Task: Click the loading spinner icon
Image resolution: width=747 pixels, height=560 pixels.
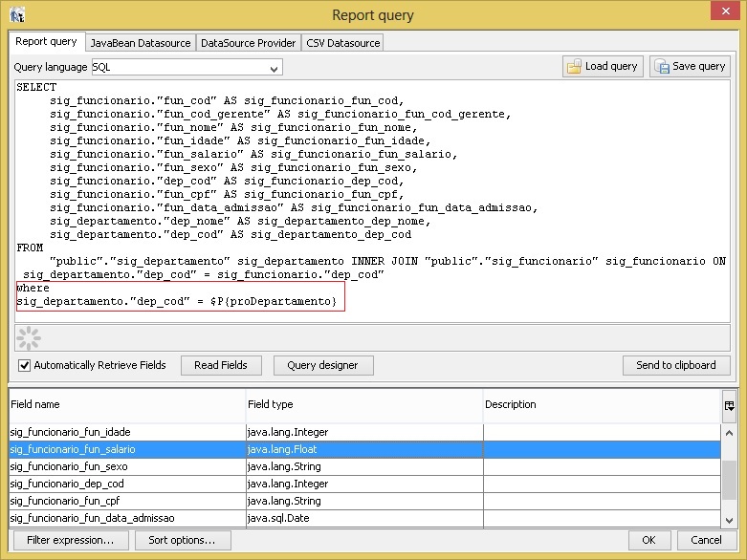Action: click(x=29, y=337)
